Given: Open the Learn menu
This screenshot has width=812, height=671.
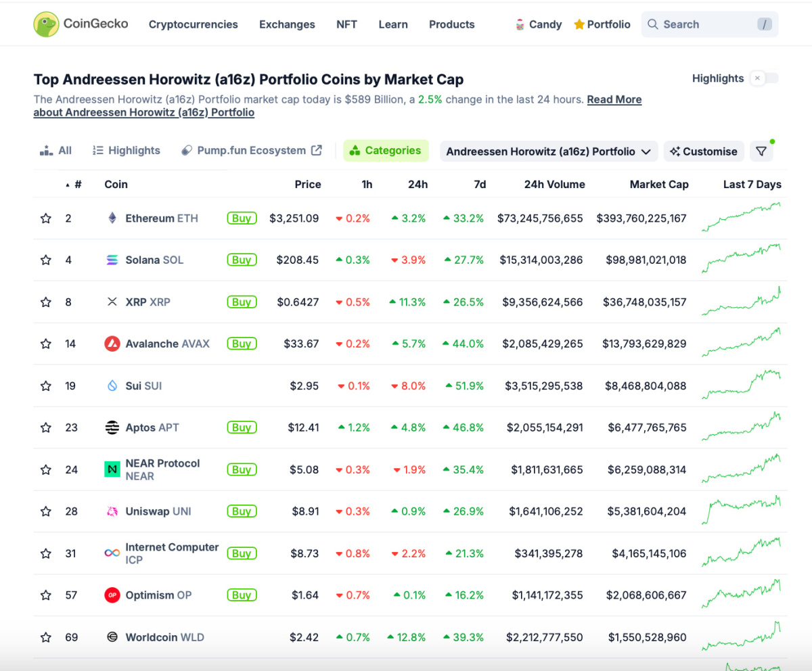Looking at the screenshot, I should [x=393, y=24].
